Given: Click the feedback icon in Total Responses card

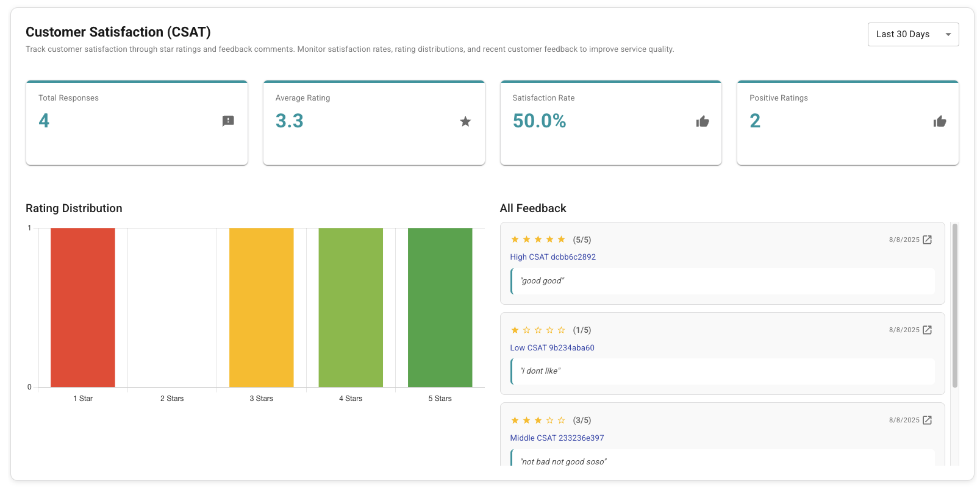Looking at the screenshot, I should click(x=228, y=121).
